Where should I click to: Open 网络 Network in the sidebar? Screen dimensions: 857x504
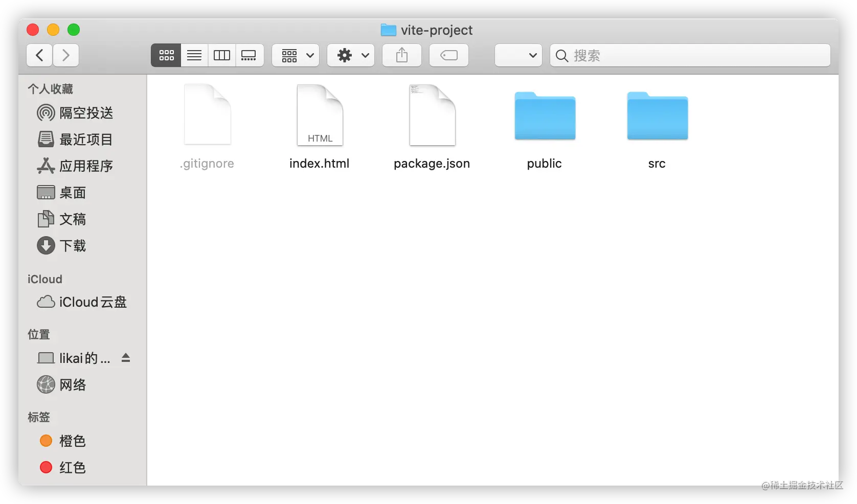click(x=61, y=385)
